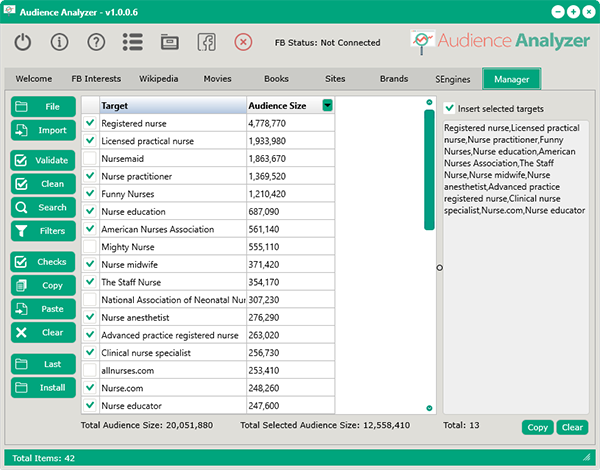Click the Paste button
The image size is (600, 470).
43,309
